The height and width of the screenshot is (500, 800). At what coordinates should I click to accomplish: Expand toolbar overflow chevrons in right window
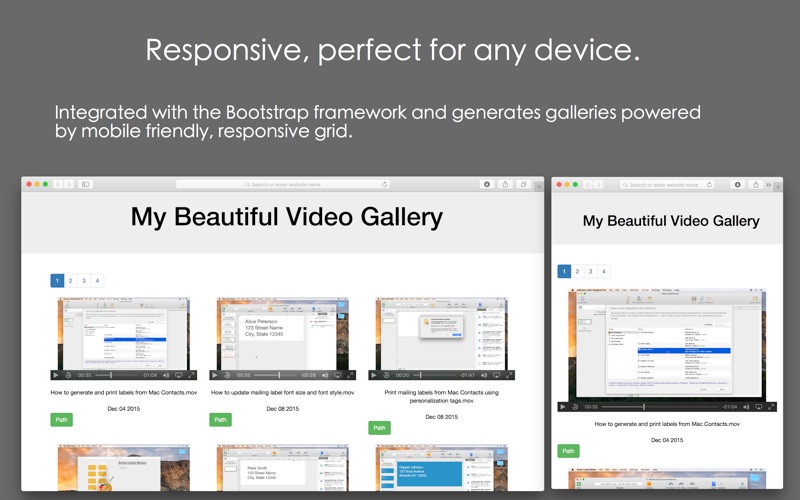pyautogui.click(x=768, y=185)
